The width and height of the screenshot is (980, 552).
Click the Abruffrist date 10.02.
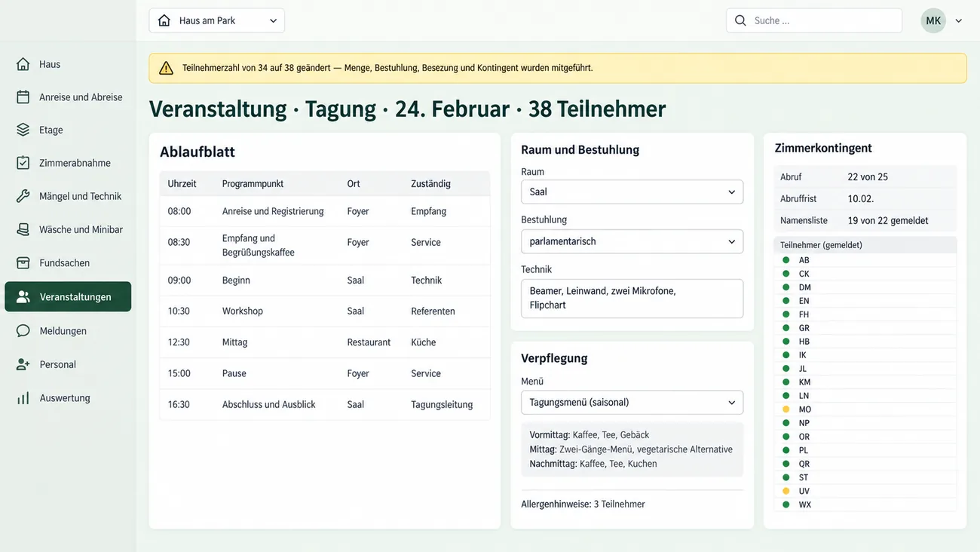point(860,198)
